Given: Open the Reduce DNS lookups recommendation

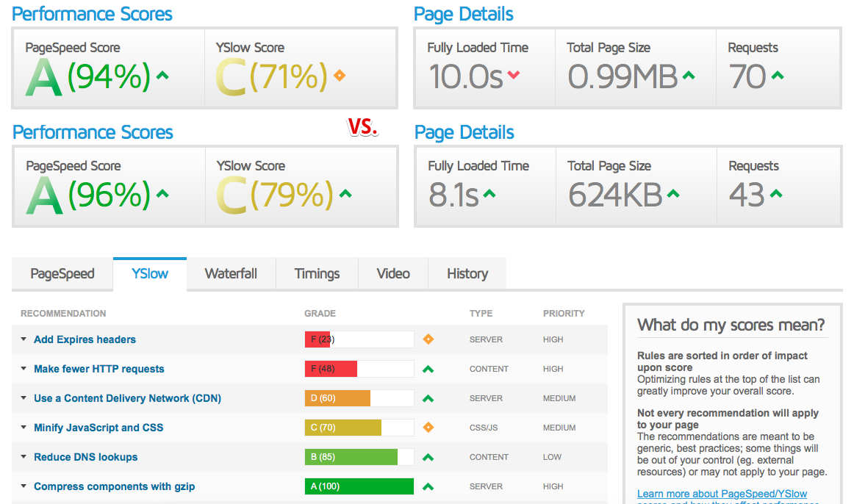Looking at the screenshot, I should click(85, 457).
